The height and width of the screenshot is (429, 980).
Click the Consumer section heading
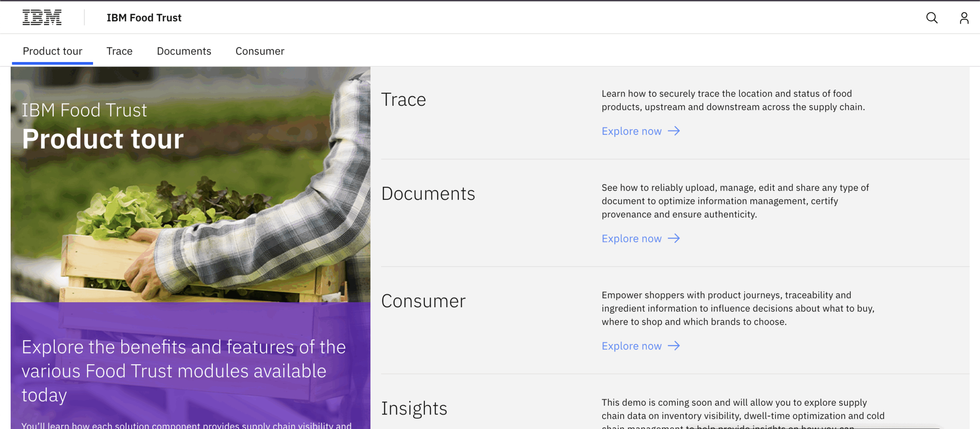pyautogui.click(x=423, y=301)
